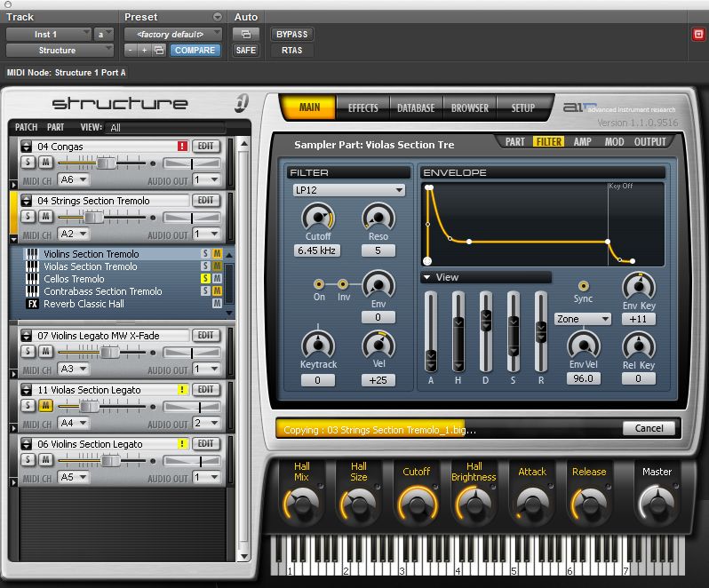Click the patch menu icon of 04 Strings Section Tremolo
709x588 pixels.
(27, 201)
